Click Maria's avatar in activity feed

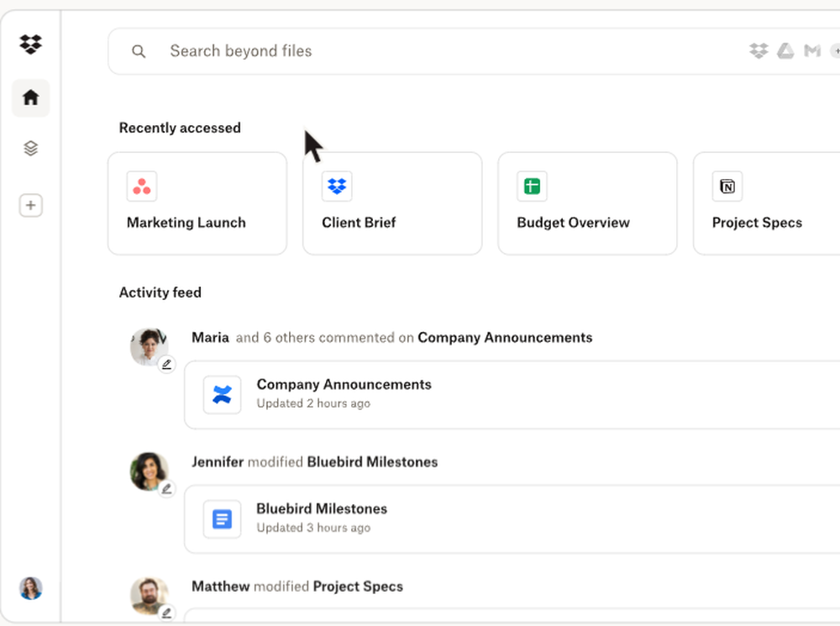[149, 347]
